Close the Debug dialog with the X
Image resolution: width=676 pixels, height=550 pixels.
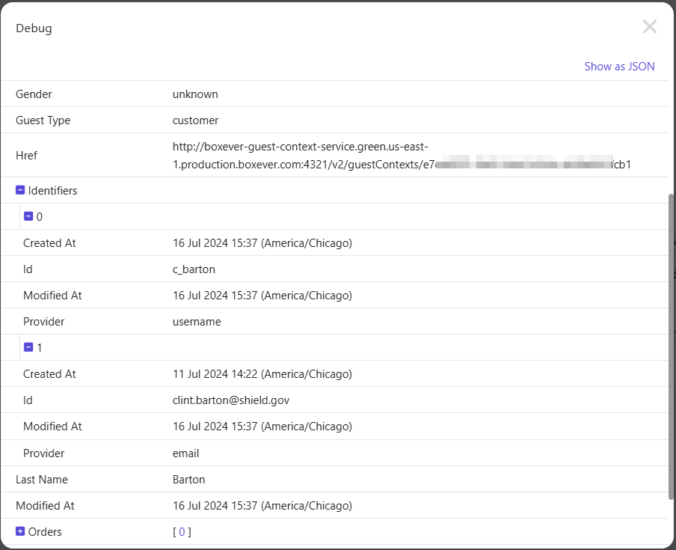tap(649, 27)
